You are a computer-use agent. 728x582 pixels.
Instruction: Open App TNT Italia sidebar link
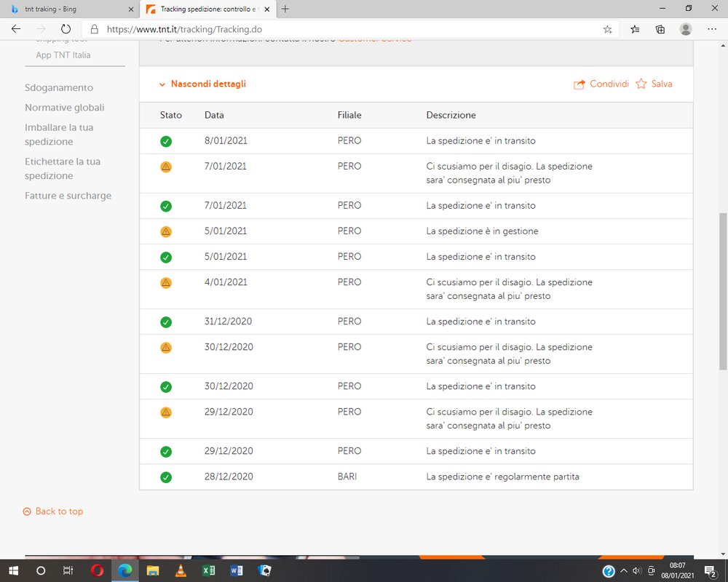(x=63, y=55)
